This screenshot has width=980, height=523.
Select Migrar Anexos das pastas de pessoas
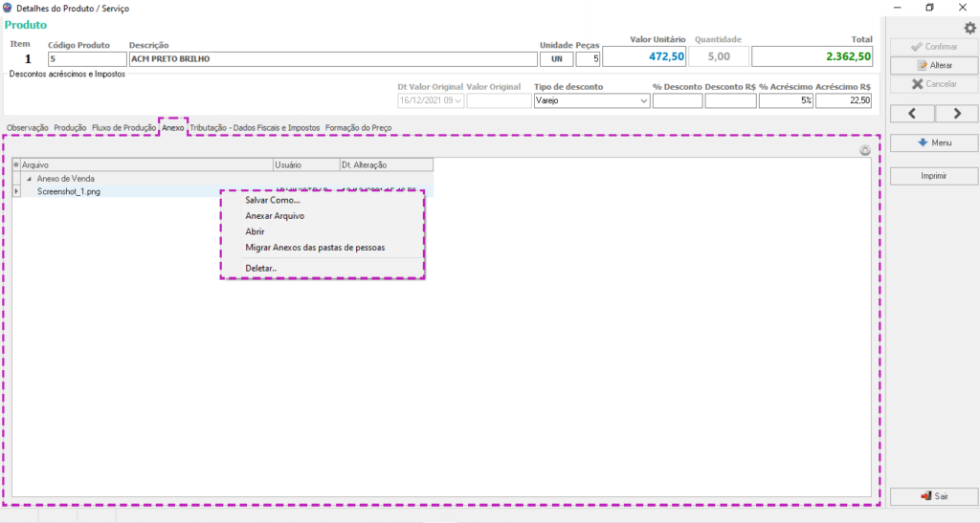[315, 247]
